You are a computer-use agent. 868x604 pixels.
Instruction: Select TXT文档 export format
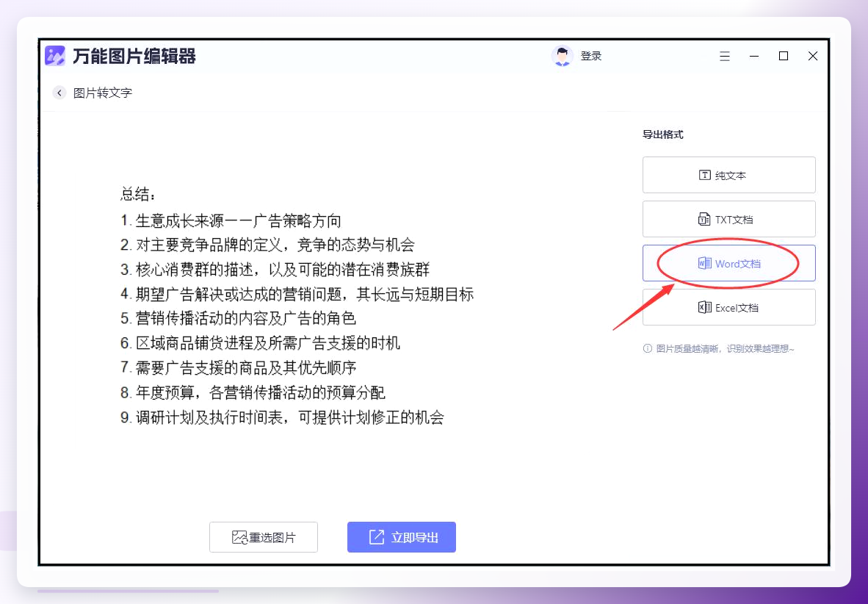coord(728,220)
